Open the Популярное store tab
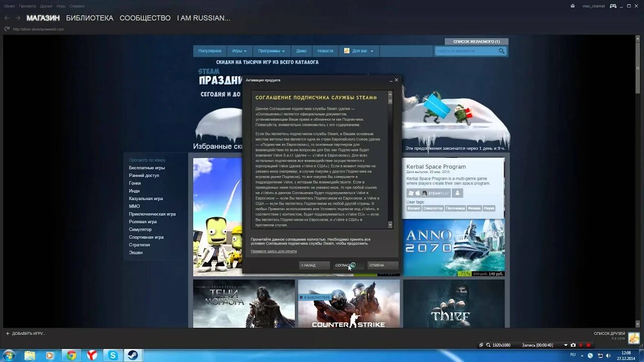This screenshot has height=362, width=644. click(x=210, y=51)
